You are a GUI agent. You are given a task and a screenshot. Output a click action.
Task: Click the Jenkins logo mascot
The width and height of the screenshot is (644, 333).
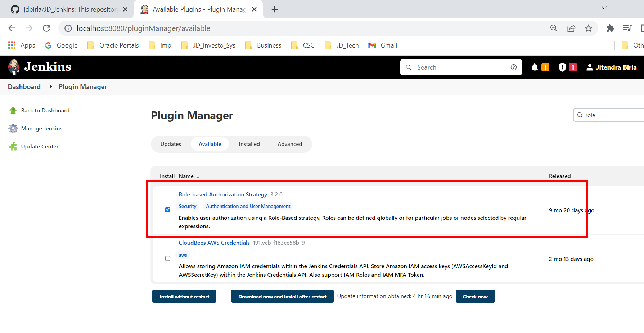14,67
